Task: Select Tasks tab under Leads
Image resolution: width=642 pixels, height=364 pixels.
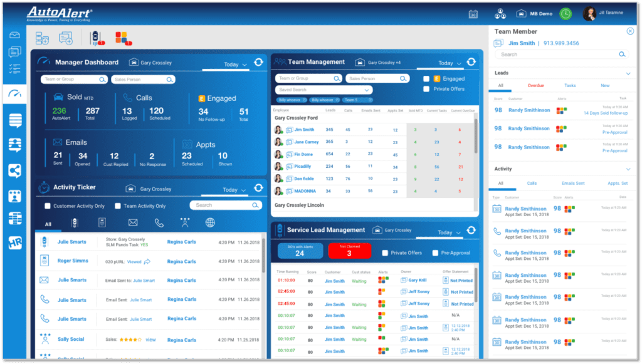Action: (x=570, y=86)
